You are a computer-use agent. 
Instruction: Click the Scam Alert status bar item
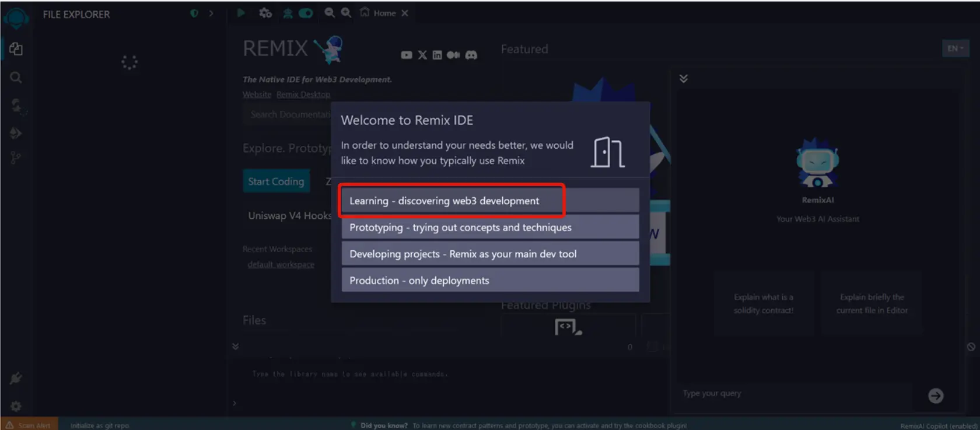point(29,425)
